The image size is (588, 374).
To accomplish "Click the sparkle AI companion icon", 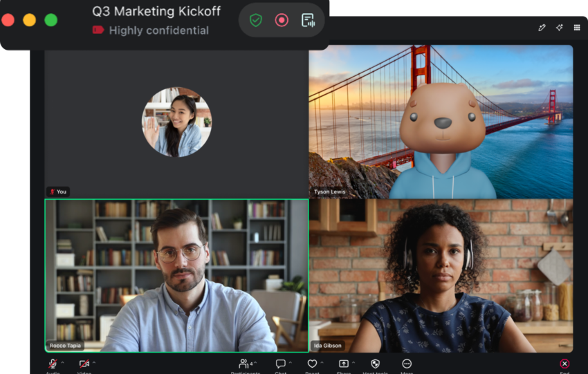I will tap(560, 28).
